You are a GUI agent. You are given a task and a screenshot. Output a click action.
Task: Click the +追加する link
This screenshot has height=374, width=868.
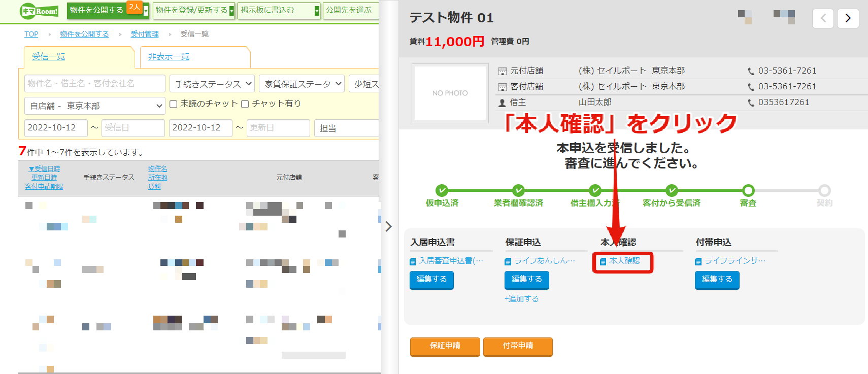point(522,299)
